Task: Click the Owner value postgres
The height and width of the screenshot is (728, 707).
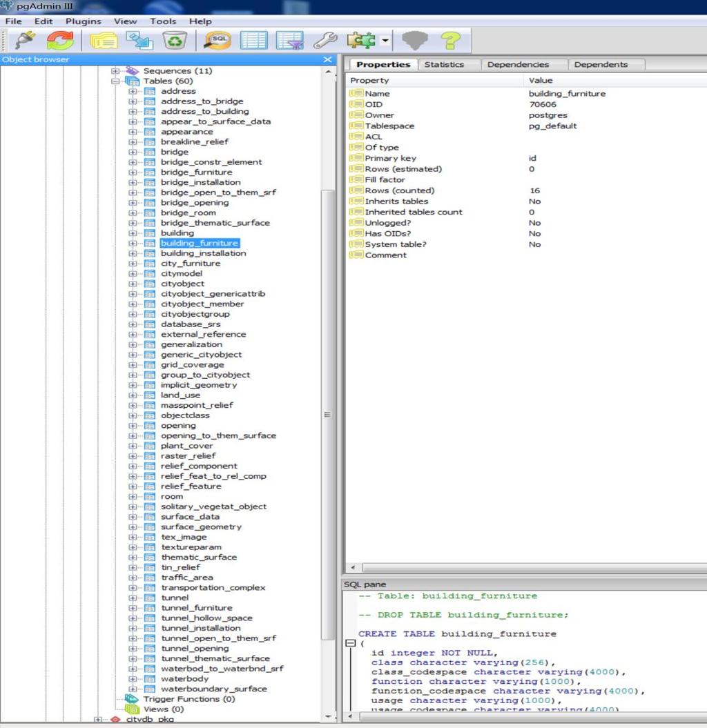Action: click(548, 115)
